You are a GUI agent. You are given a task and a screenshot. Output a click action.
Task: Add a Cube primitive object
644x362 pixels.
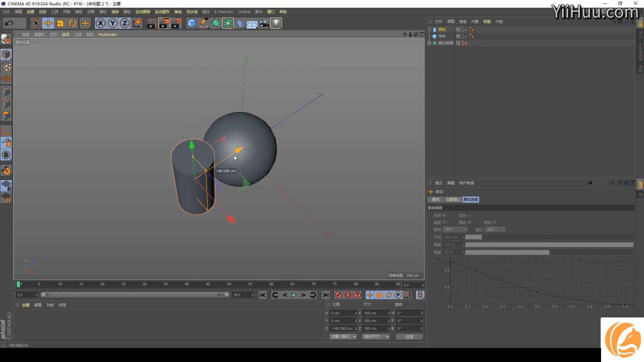click(x=192, y=23)
